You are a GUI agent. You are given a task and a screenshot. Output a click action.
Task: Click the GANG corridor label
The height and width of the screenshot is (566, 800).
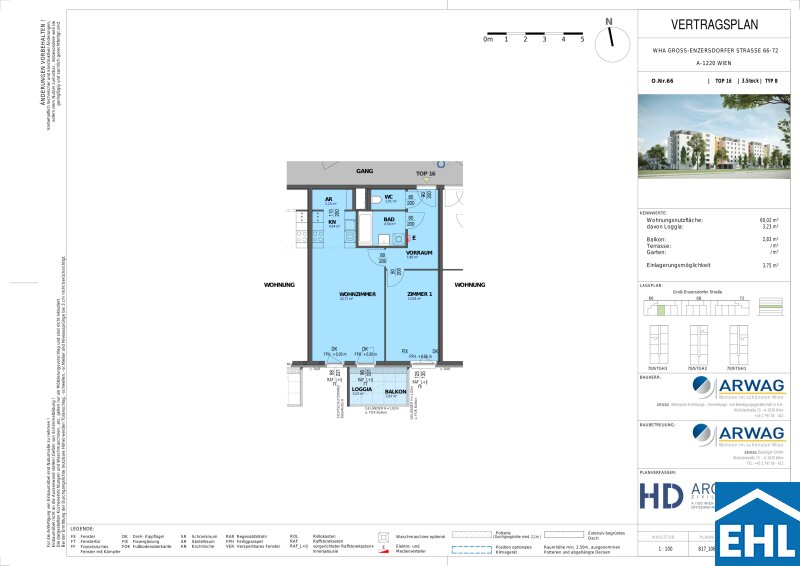[x=364, y=171]
